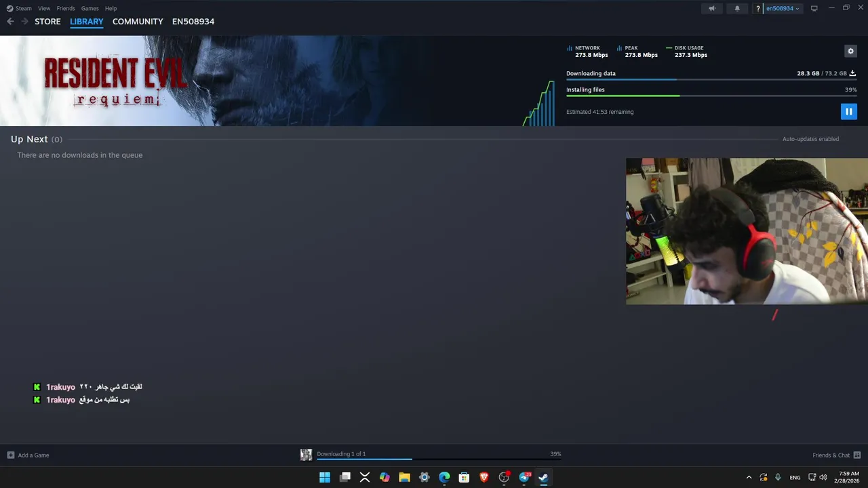
Task: Open OBS Studio from the taskbar
Action: [x=504, y=477]
